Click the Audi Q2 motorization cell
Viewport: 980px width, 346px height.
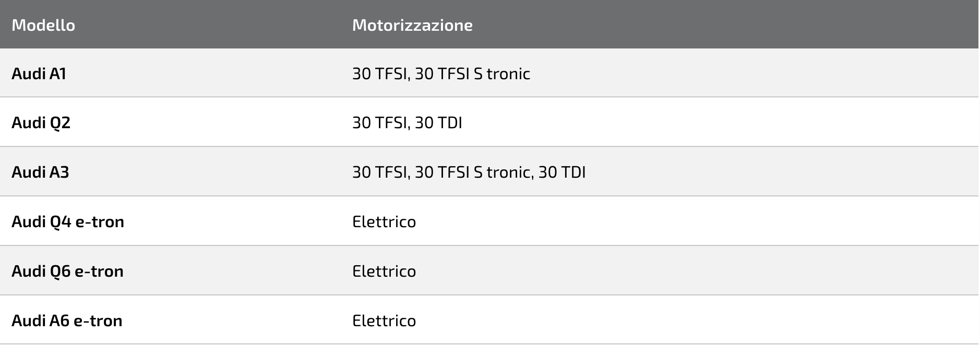[x=407, y=122]
